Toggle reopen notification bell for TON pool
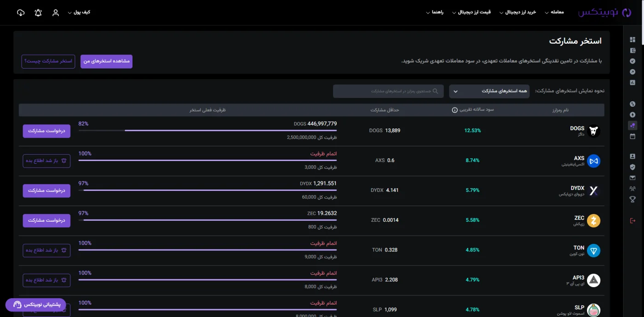 (46, 250)
